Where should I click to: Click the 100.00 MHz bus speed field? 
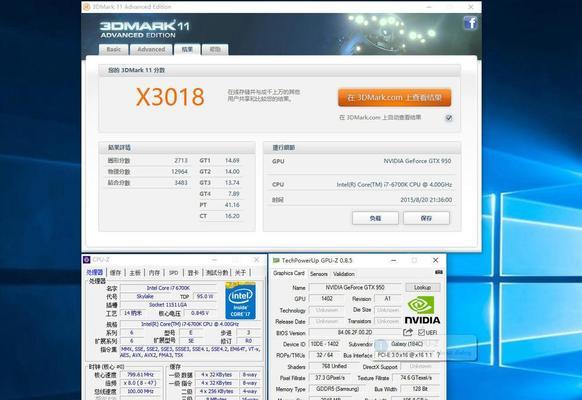140,391
